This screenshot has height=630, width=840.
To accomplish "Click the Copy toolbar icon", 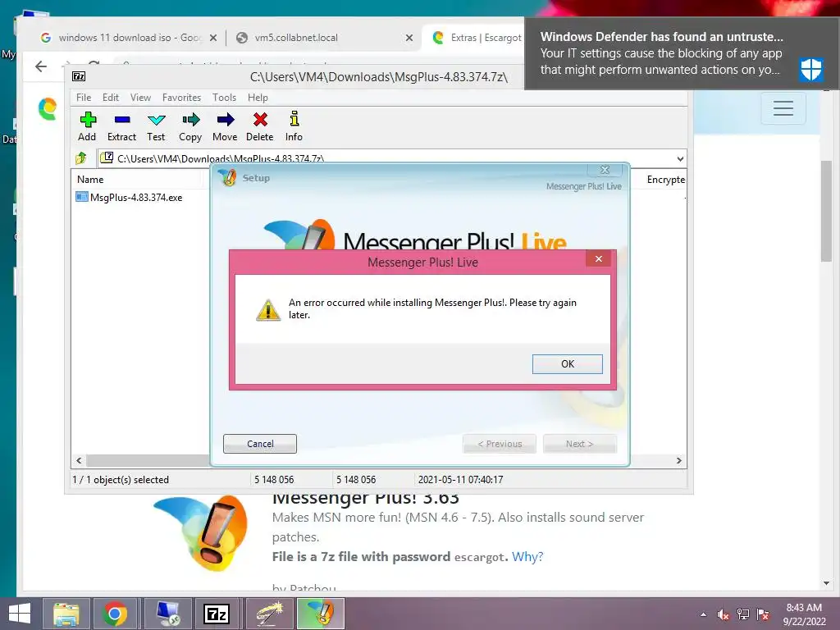I will [190, 120].
